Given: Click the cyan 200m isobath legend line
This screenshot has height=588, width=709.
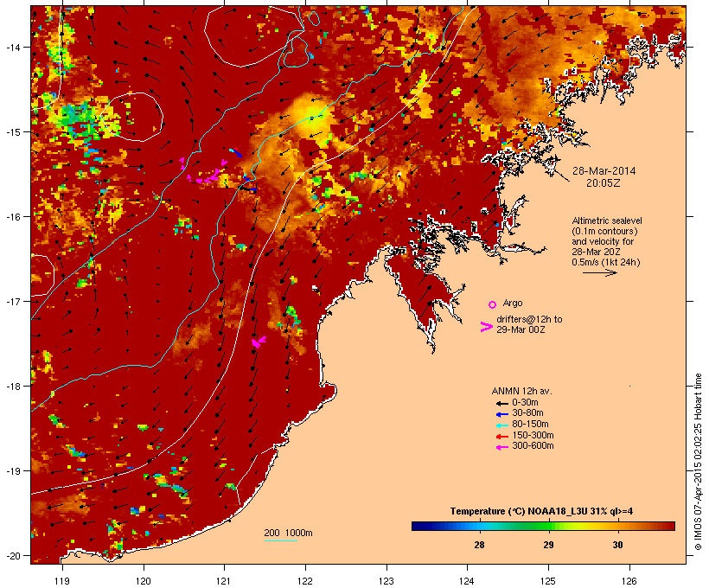Looking at the screenshot, I should [x=281, y=541].
